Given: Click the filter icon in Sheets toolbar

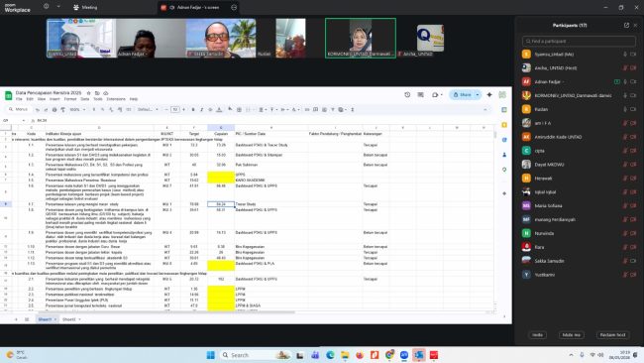Looking at the screenshot, I should click(333, 110).
